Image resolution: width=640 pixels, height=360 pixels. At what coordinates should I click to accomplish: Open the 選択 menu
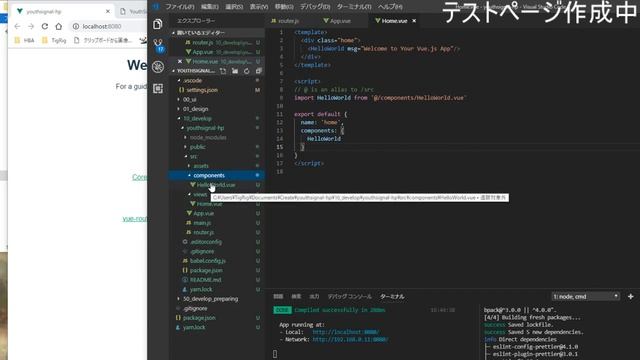point(234,7)
